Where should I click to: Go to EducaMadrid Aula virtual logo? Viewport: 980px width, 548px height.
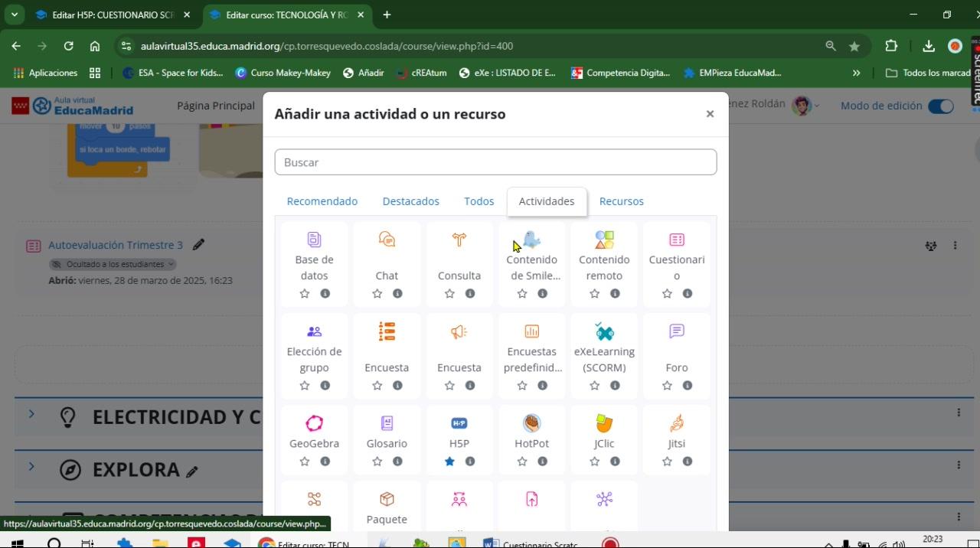pos(73,106)
